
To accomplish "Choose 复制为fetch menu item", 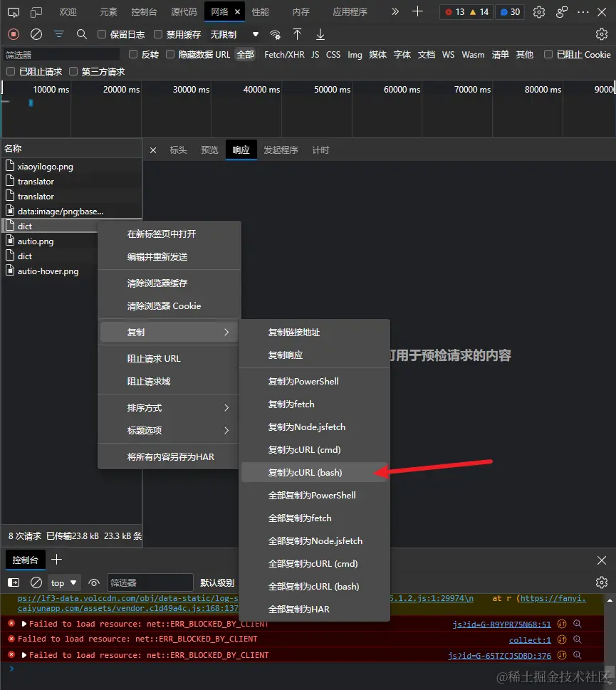I will coord(315,404).
